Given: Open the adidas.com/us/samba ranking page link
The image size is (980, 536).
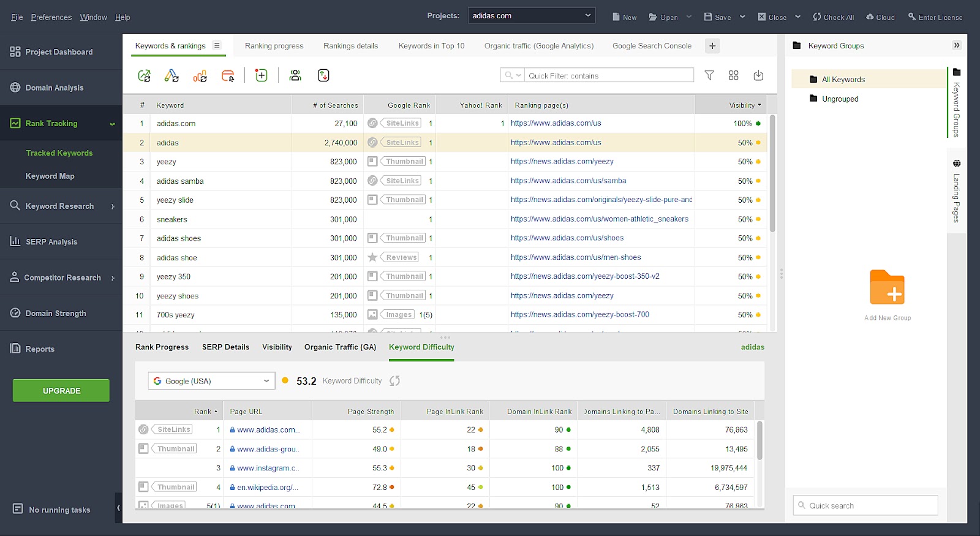Looking at the screenshot, I should coord(568,181).
